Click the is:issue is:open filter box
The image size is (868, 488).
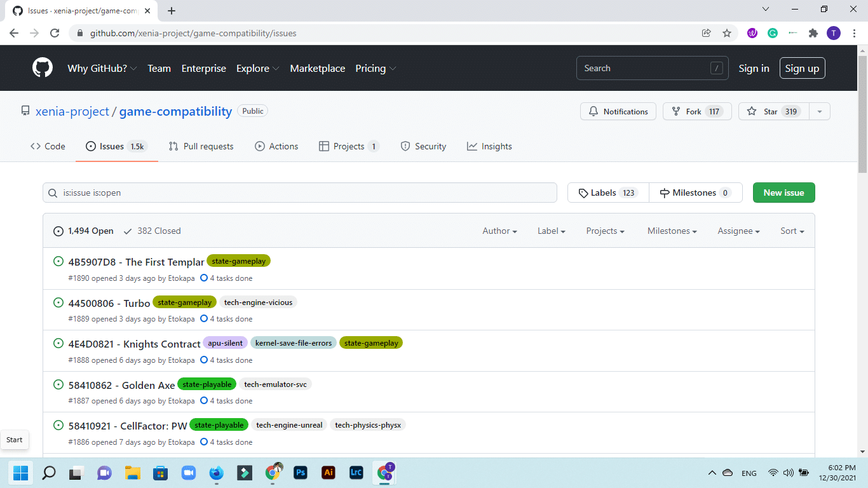coord(300,193)
